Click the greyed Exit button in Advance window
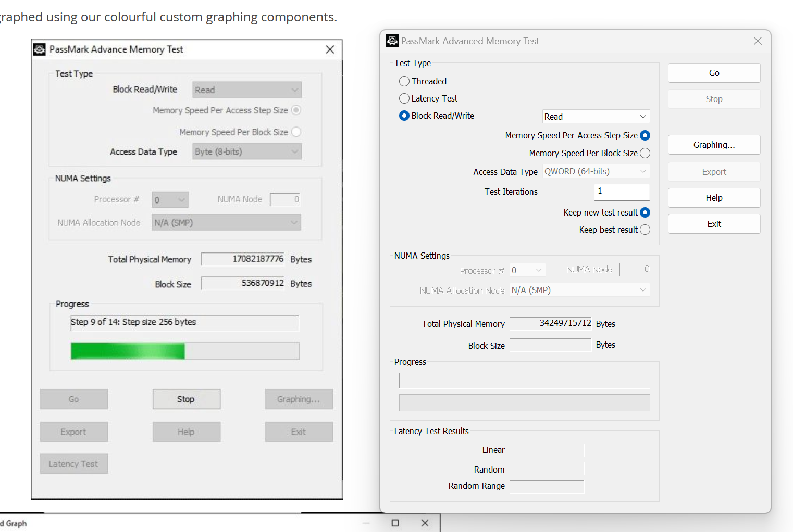The image size is (793, 532). pos(299,432)
